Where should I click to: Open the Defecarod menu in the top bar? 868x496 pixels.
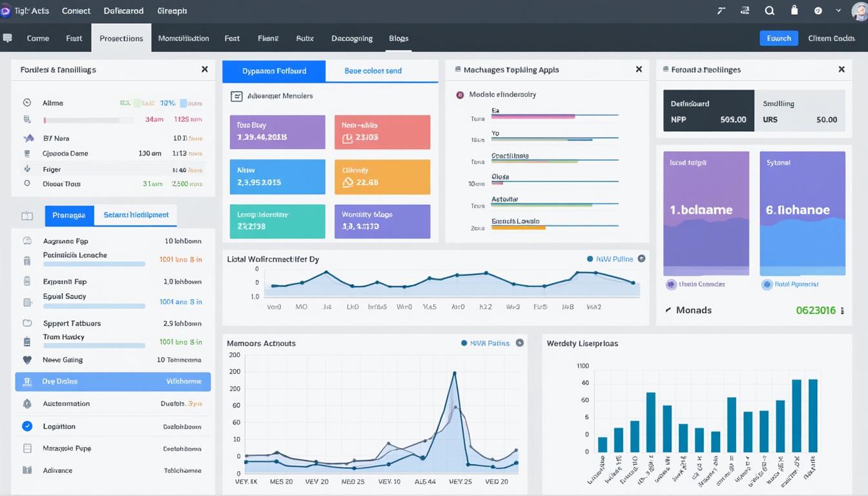coord(124,11)
